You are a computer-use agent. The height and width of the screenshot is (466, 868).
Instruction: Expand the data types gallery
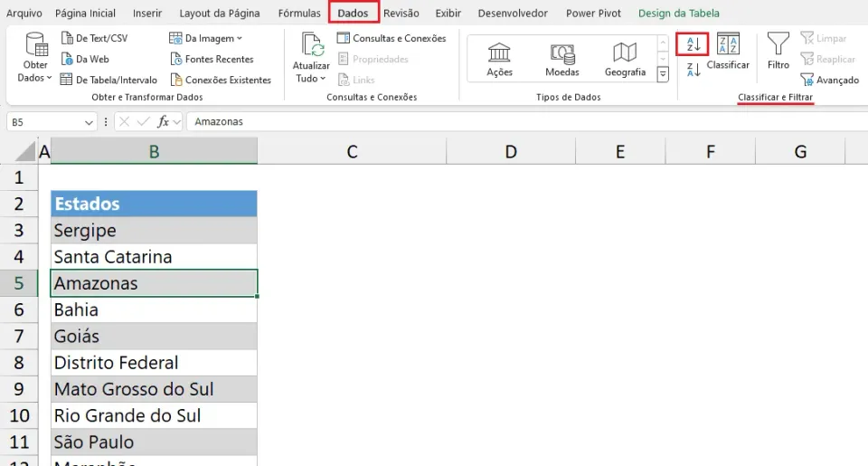pos(663,74)
